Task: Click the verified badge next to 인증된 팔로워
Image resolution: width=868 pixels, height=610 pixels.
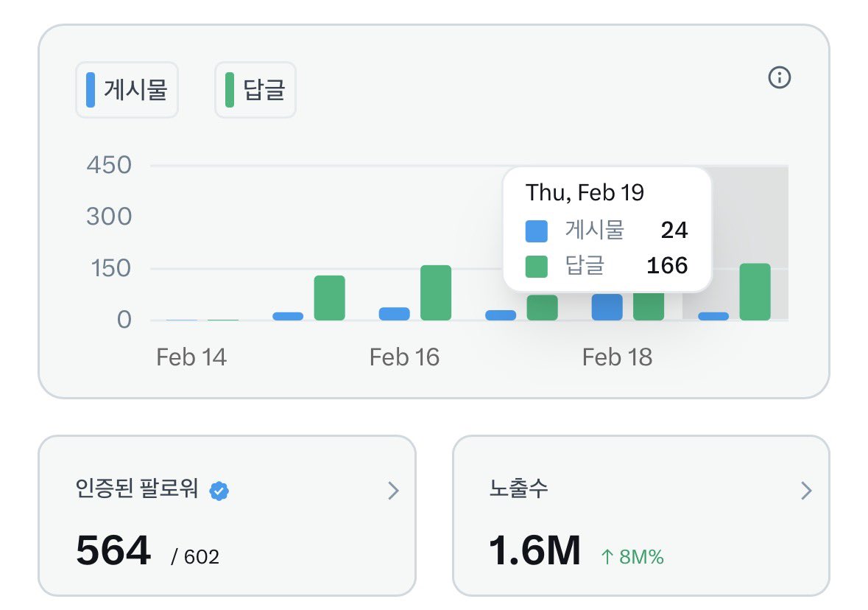Action: [x=219, y=491]
